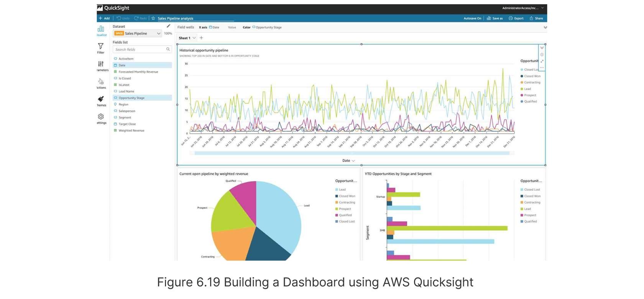Screen dimensions: 644x299
Task: Select the Forecasted Monthly Revenue field
Action: pyautogui.click(x=142, y=72)
